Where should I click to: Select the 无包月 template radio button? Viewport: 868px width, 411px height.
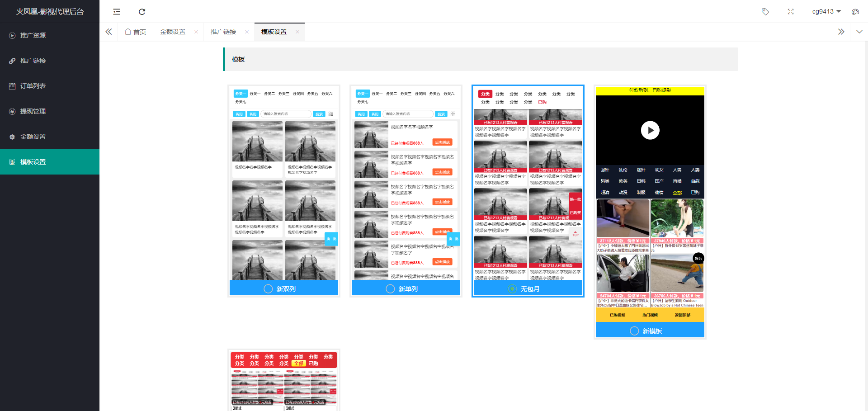click(512, 289)
